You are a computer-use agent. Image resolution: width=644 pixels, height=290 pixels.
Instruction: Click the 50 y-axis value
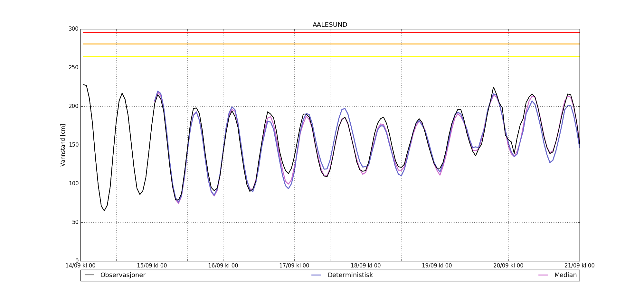click(x=75, y=222)
